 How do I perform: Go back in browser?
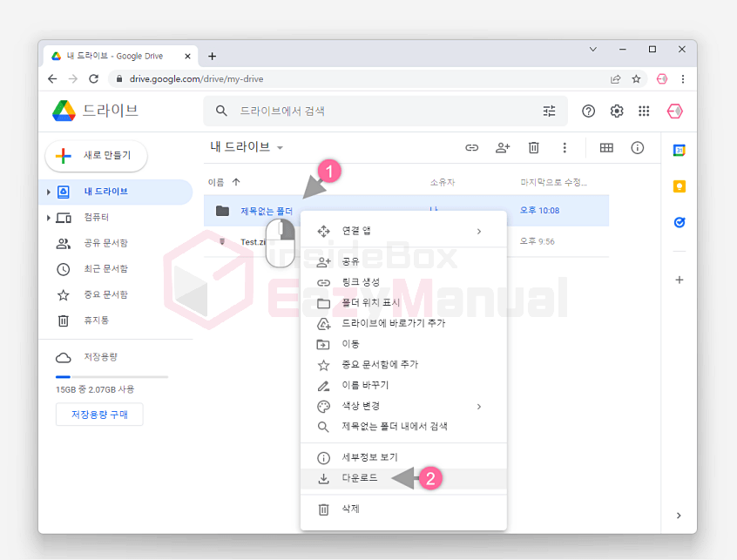52,79
